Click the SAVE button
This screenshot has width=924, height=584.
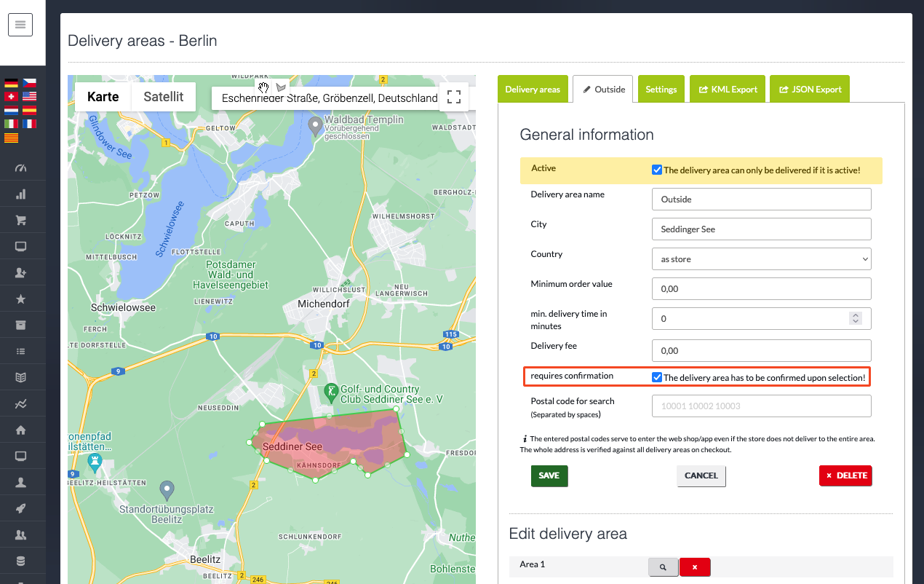point(549,476)
